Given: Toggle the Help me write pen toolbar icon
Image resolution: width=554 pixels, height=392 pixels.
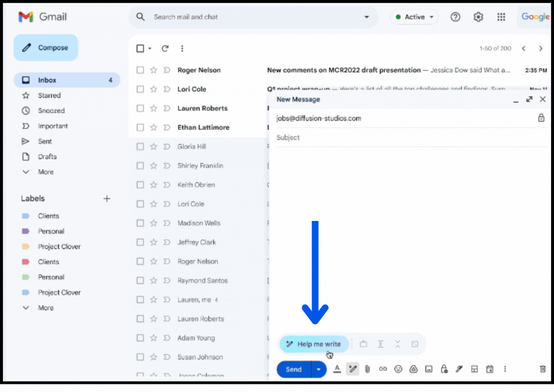Looking at the screenshot, I should 352,369.
